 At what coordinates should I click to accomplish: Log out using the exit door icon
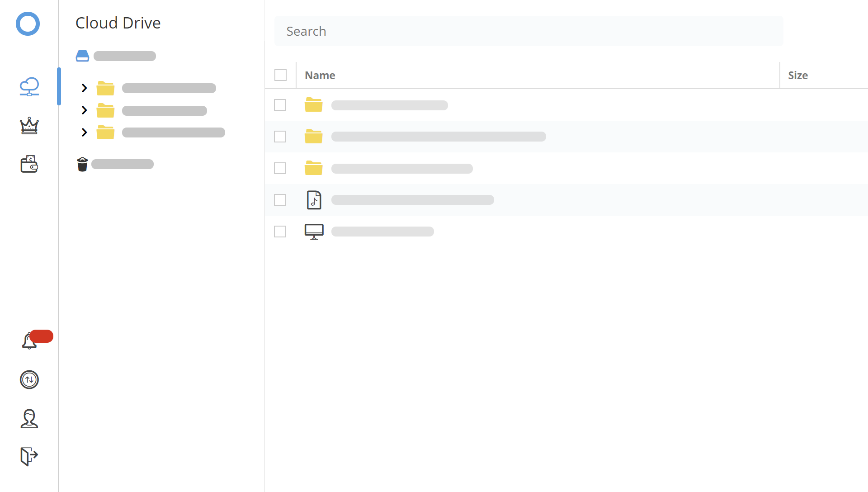(x=29, y=456)
